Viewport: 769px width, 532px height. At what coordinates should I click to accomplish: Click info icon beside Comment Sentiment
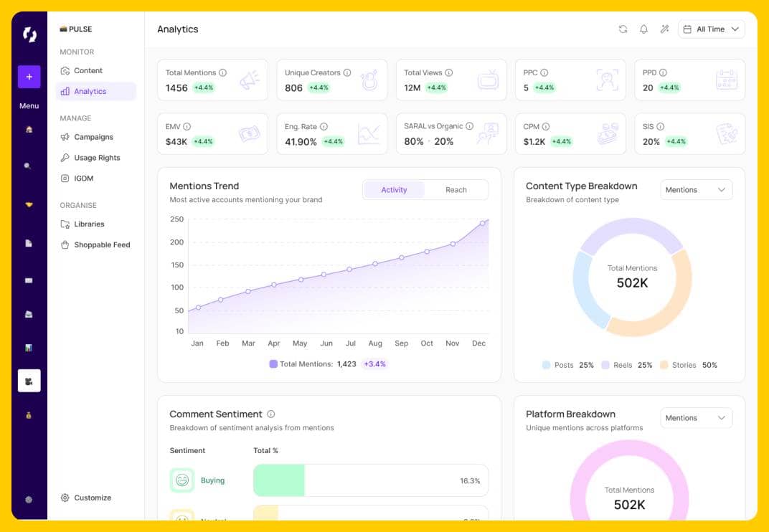pyautogui.click(x=270, y=414)
